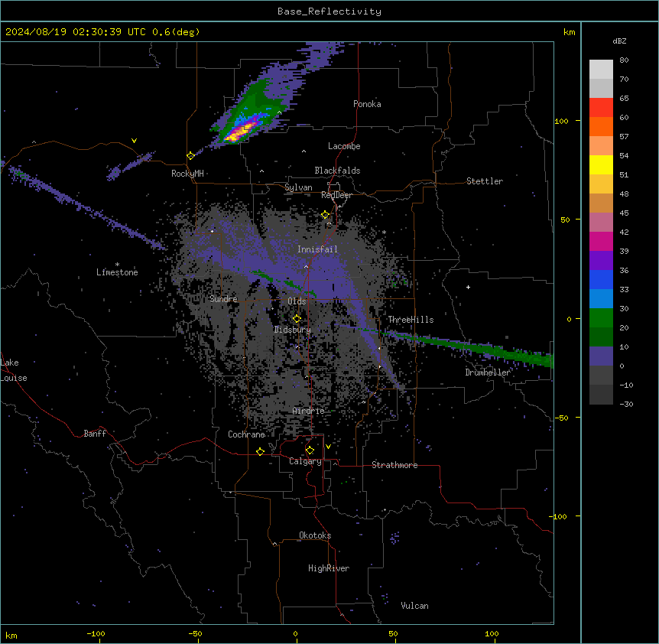Click the Okotoks label
Viewport: 659px width, 644px height.
[315, 535]
